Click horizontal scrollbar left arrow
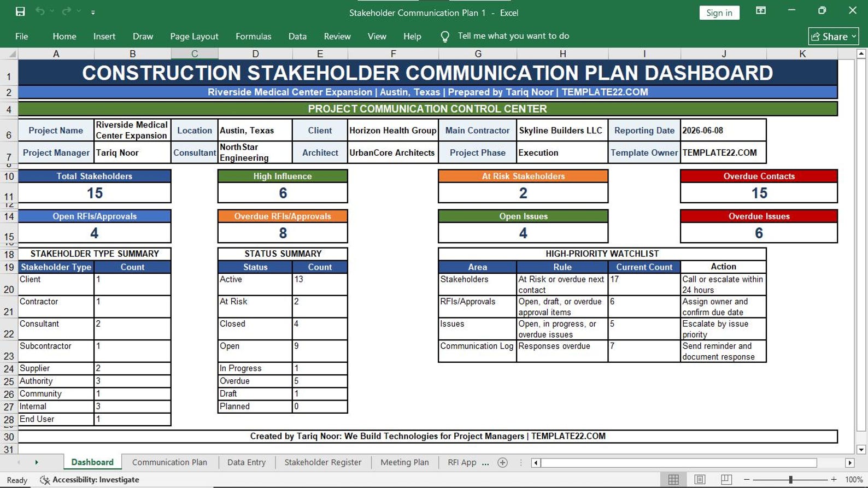This screenshot has width=868, height=488. (x=536, y=463)
